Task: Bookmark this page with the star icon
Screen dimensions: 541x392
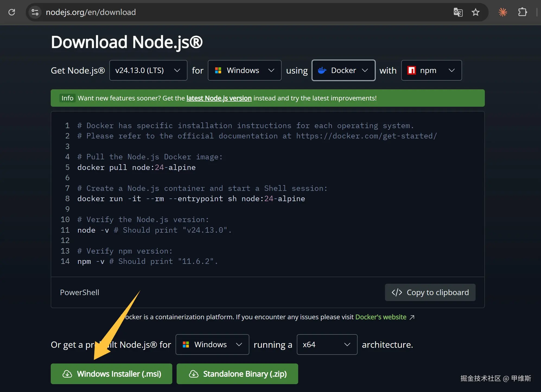Action: [x=475, y=12]
